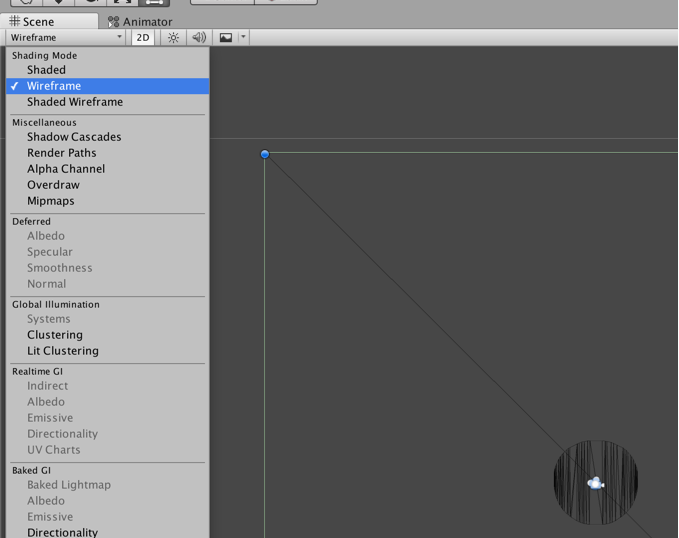Click blue rect handle at corner

(x=265, y=154)
